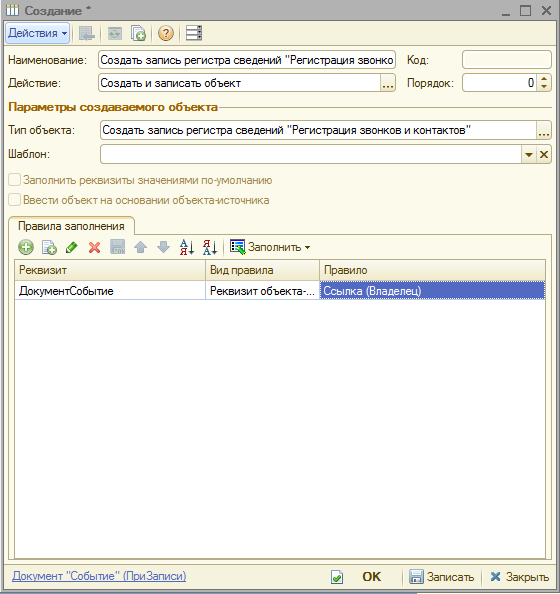The width and height of the screenshot is (560, 594).
Task: Click the list settings icon in top toolbar
Action: pos(194,33)
